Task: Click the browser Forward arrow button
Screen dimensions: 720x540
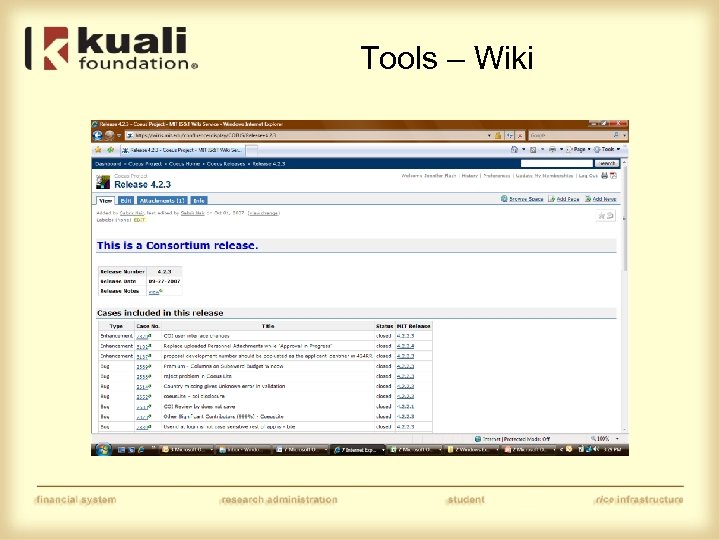Action: tap(109, 135)
